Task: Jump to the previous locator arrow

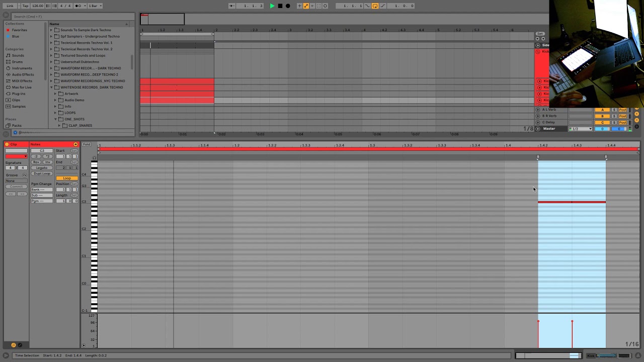Action: (537, 39)
